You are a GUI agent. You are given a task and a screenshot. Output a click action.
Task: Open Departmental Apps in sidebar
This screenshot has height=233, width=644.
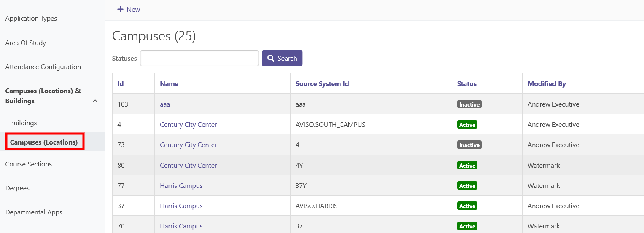click(x=34, y=212)
